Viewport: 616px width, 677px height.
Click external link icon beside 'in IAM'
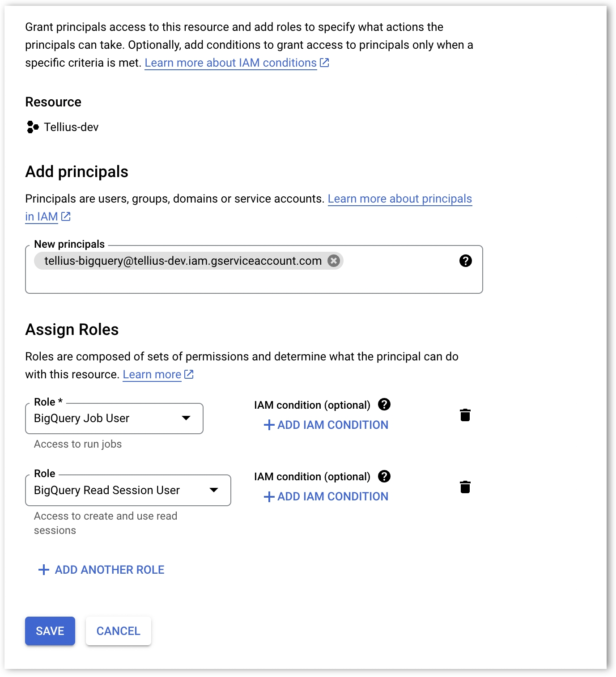coord(66,216)
